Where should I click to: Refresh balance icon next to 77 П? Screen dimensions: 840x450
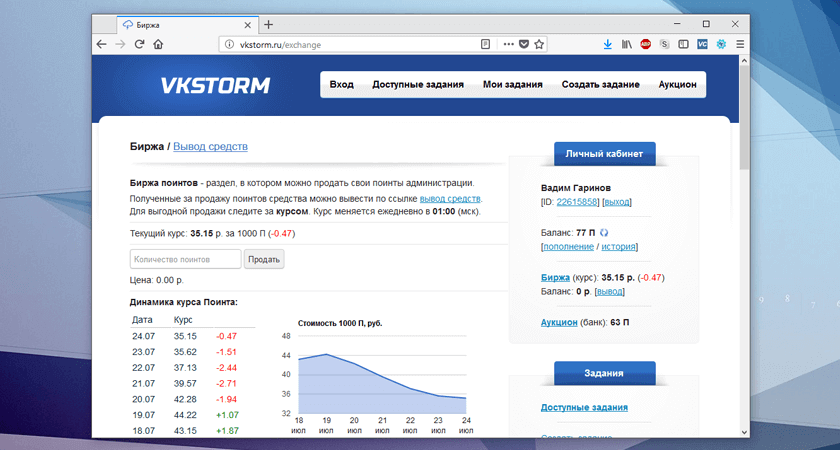click(604, 232)
